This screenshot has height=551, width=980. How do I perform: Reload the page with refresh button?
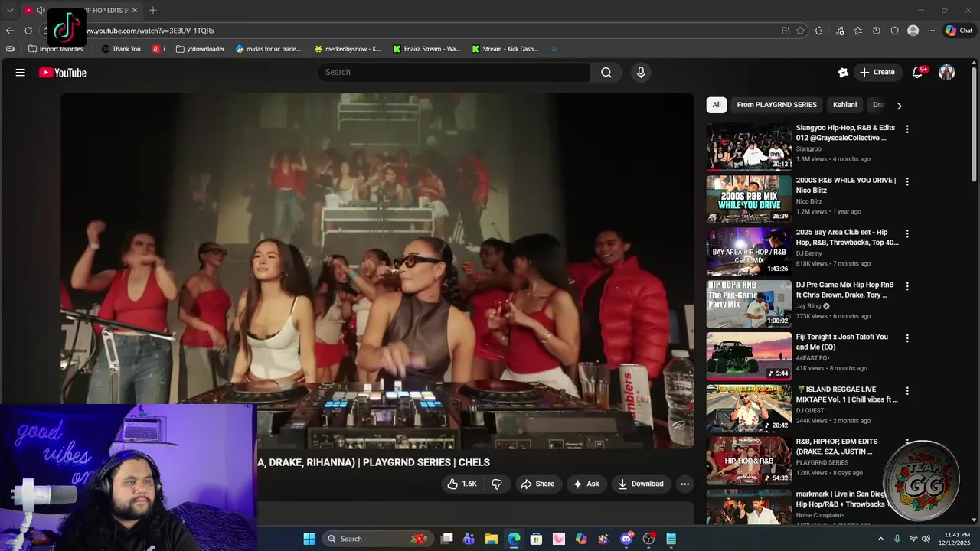(x=28, y=31)
